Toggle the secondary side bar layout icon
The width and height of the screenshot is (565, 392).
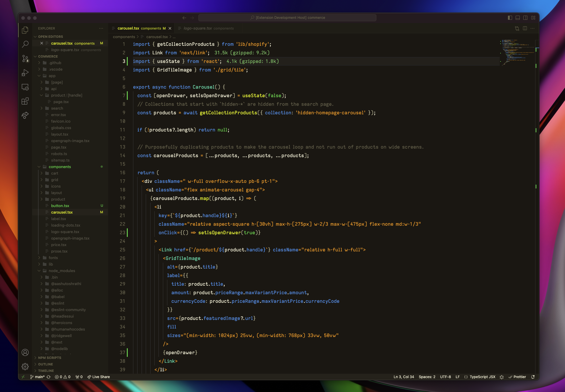525,18
